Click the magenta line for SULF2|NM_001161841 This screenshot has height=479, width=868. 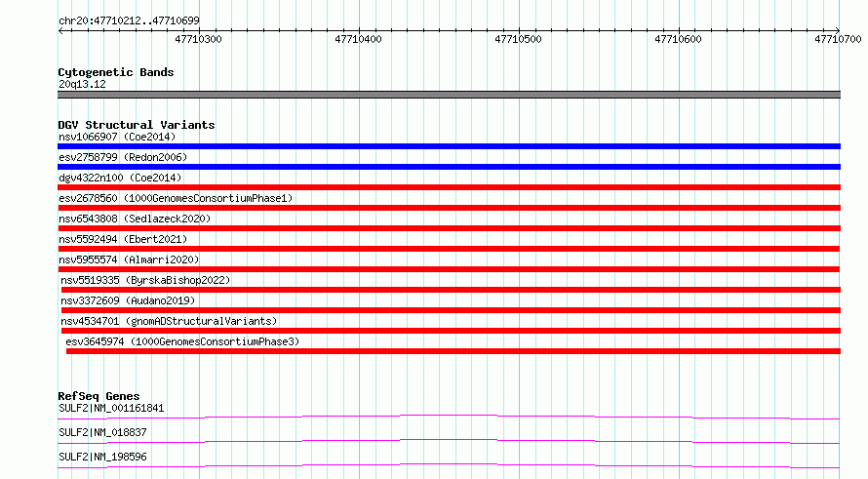point(449,417)
